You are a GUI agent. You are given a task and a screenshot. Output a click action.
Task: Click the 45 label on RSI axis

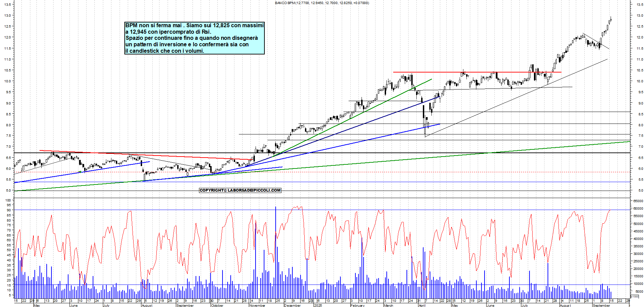click(x=9, y=255)
